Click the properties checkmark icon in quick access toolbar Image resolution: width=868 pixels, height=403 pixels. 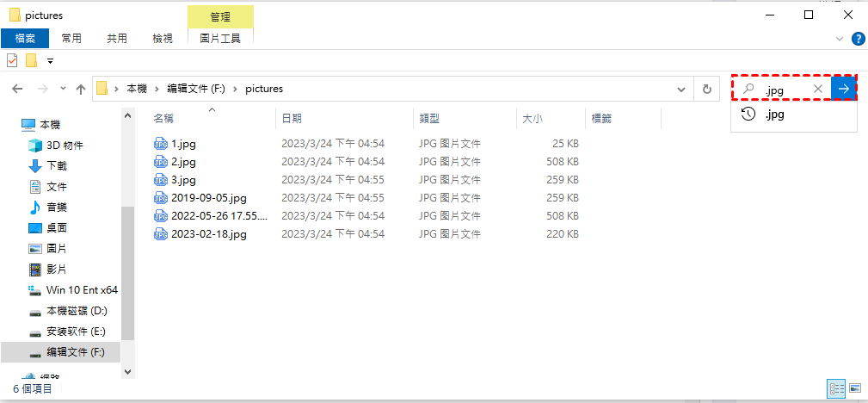coord(12,60)
